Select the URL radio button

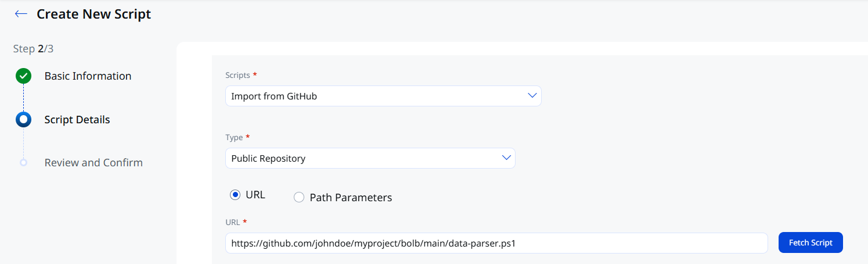(235, 195)
